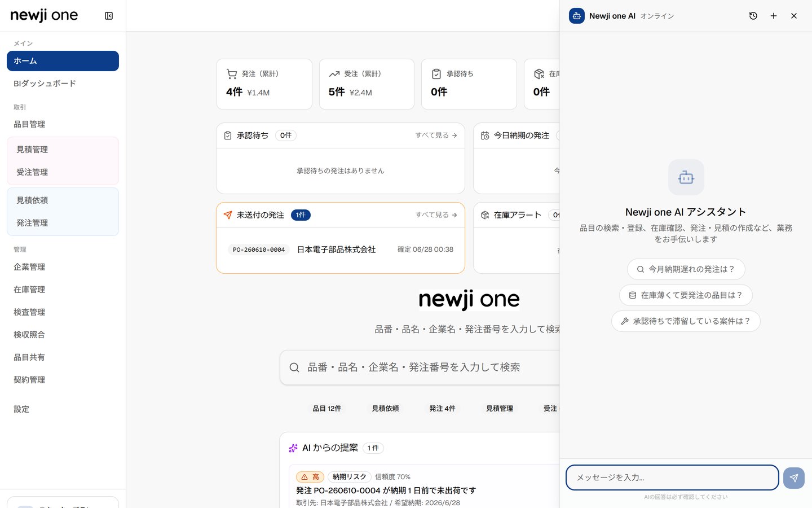Screen dimensions: 812x508
Task: Click the package icon on the 在庫 stat card
Action: [539, 74]
